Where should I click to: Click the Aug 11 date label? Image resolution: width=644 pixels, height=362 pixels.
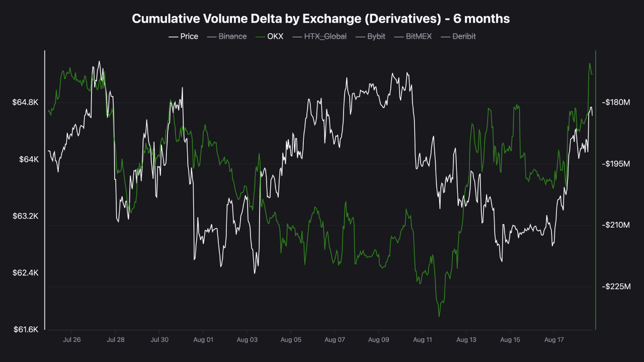click(x=422, y=340)
